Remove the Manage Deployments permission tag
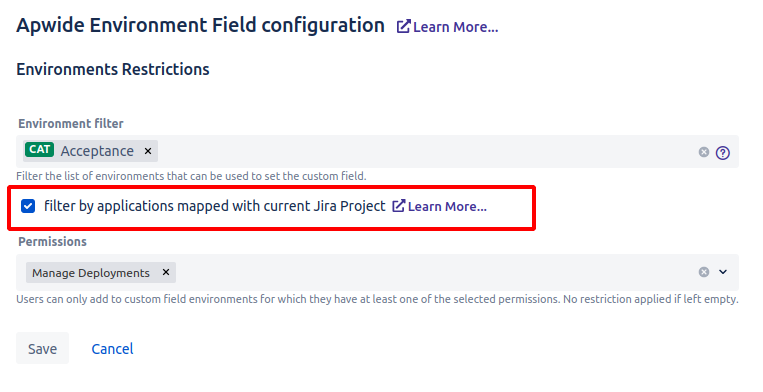The image size is (763, 392). (166, 272)
